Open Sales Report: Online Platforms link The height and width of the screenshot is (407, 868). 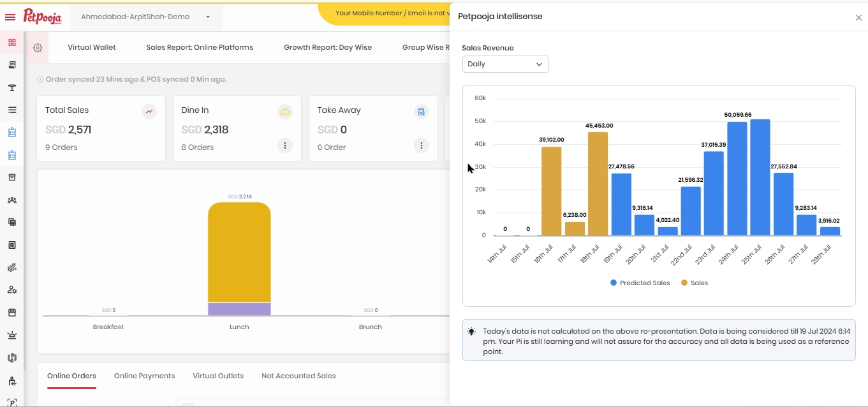(x=200, y=47)
